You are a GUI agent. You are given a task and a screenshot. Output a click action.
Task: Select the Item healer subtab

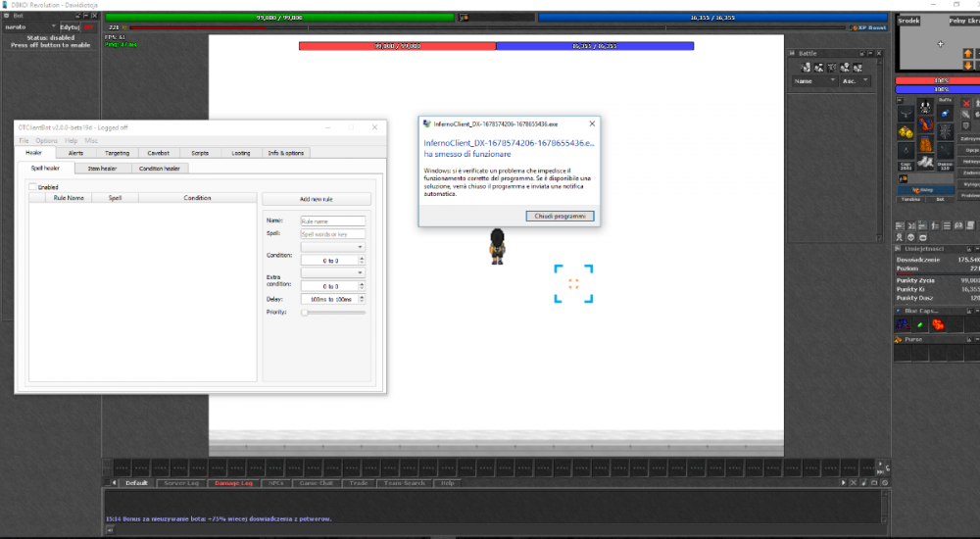(103, 169)
